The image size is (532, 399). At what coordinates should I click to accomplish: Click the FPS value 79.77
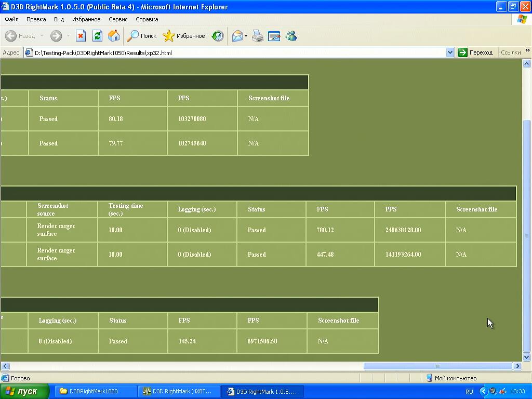click(116, 143)
